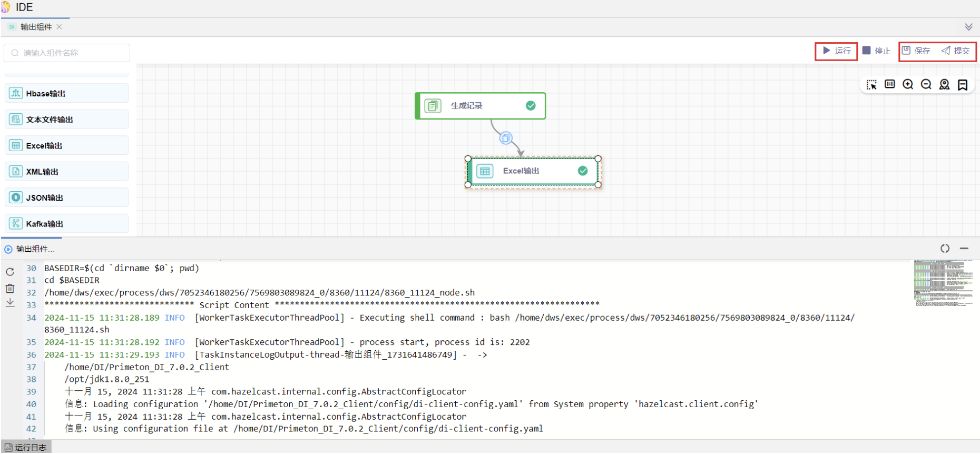Click the component name search field

pos(67,53)
